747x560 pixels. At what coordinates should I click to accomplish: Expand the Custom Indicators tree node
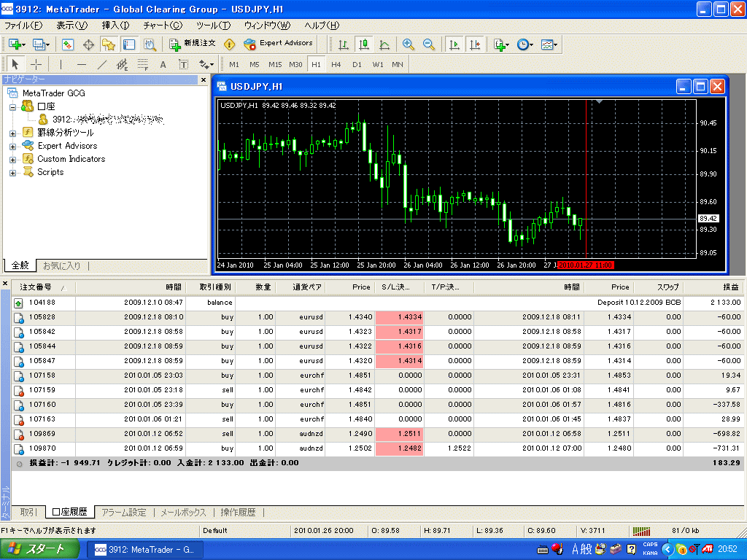tap(12, 160)
